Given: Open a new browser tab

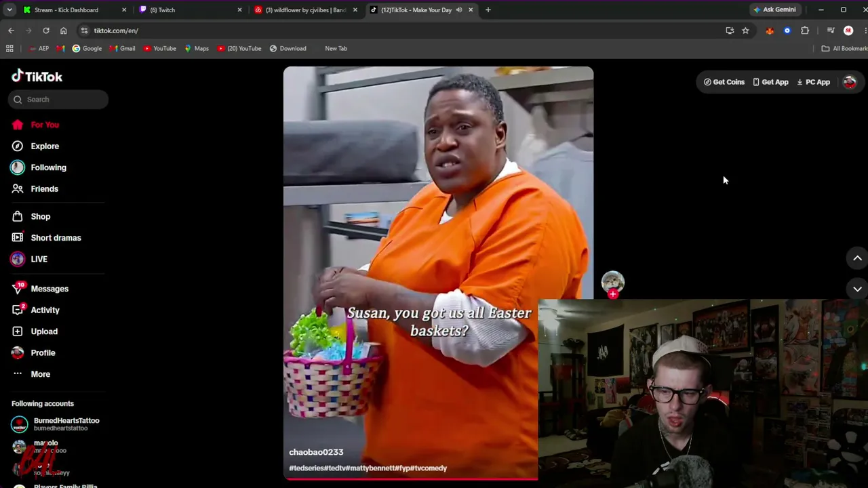Looking at the screenshot, I should pyautogui.click(x=488, y=10).
